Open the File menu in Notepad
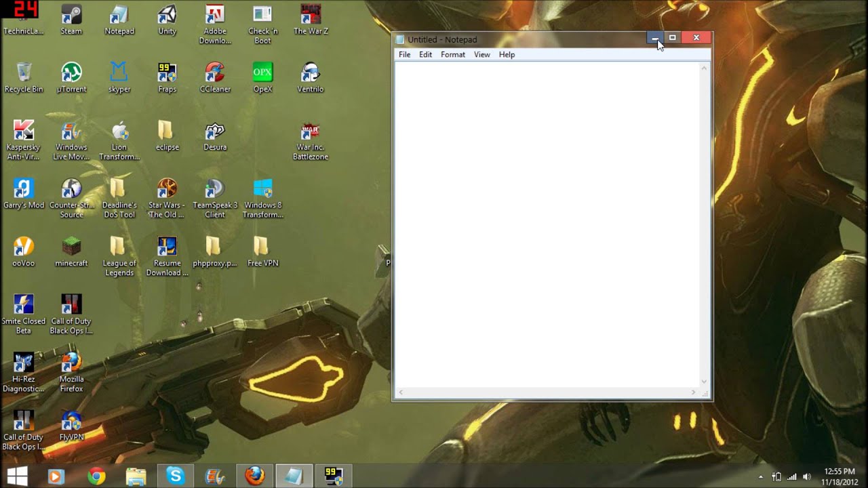This screenshot has width=868, height=488. tap(404, 55)
